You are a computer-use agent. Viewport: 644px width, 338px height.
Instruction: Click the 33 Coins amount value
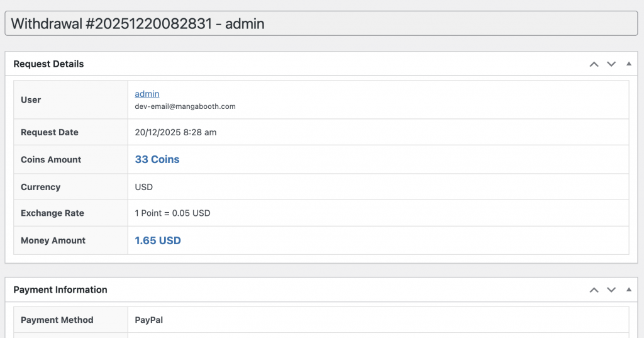(x=157, y=160)
